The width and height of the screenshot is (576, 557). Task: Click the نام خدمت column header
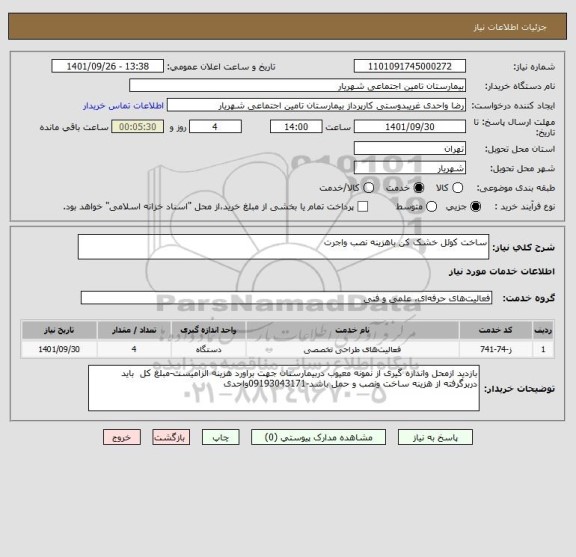tap(353, 330)
